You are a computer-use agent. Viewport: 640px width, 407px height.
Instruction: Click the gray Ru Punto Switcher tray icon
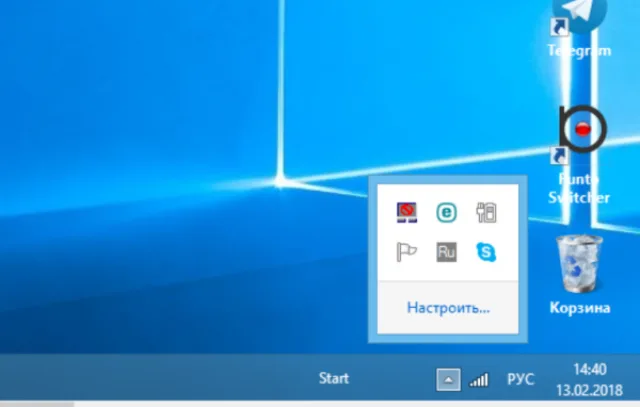(447, 252)
